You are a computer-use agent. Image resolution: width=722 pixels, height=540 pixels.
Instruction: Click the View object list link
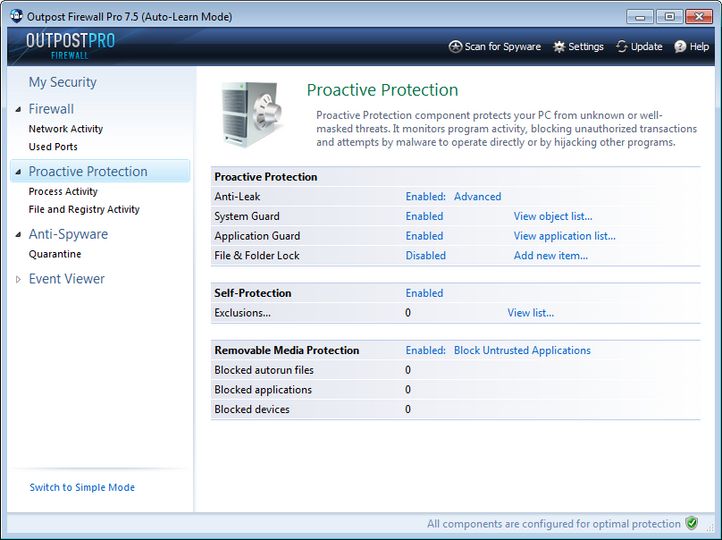(x=552, y=217)
